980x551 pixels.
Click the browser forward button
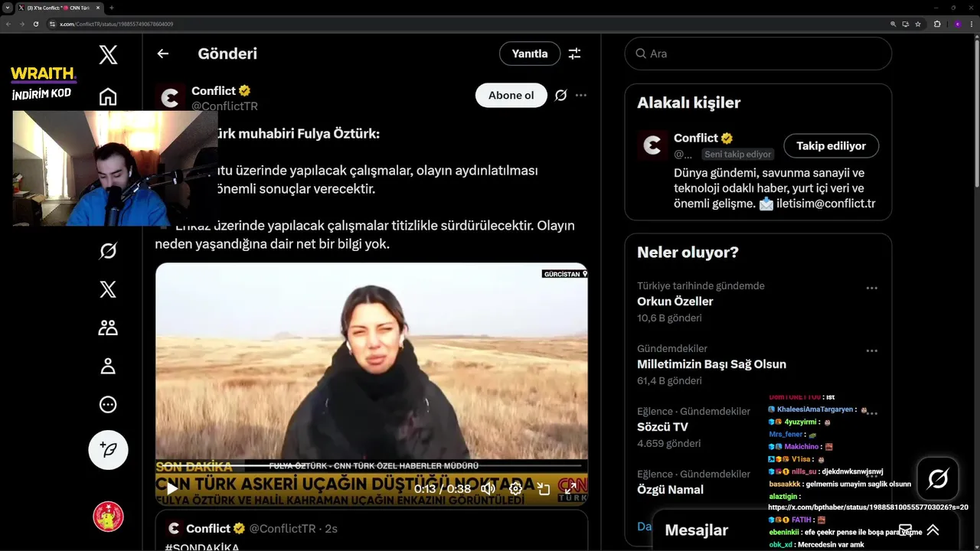pyautogui.click(x=21, y=24)
